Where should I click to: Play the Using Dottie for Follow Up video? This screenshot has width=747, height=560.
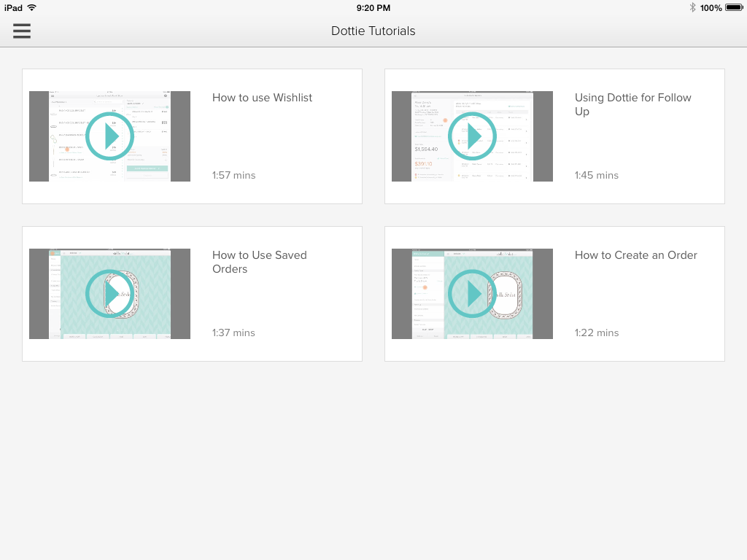point(472,136)
